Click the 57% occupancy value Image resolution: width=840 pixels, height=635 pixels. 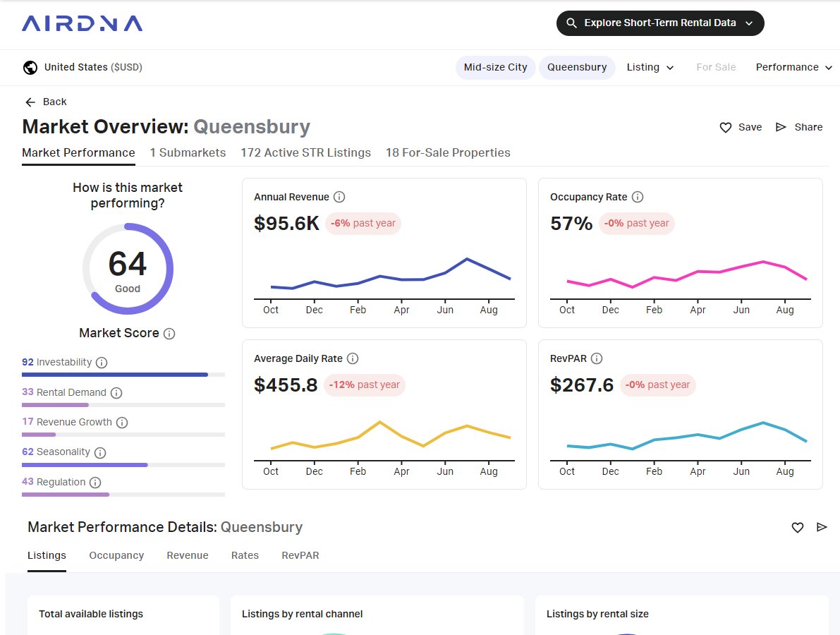pos(571,224)
